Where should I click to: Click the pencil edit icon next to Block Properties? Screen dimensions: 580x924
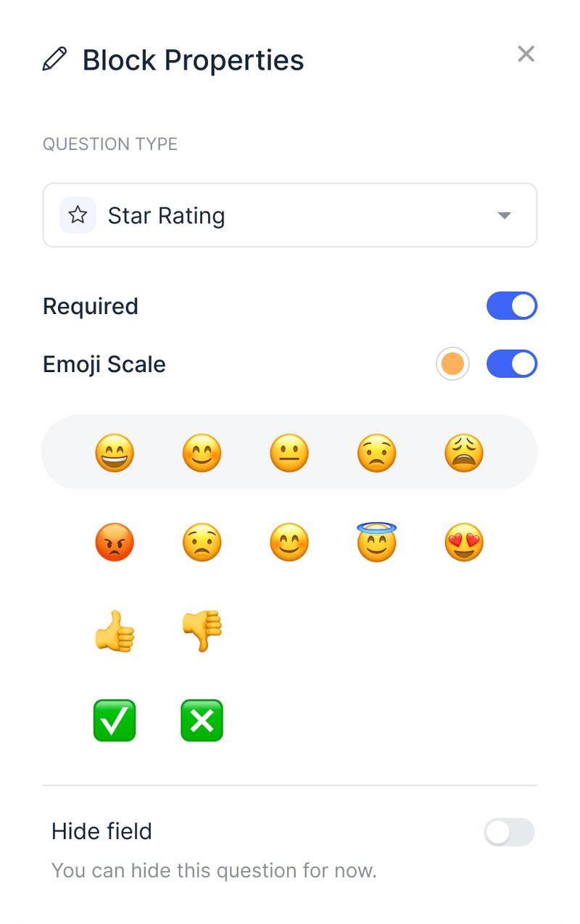[x=54, y=59]
